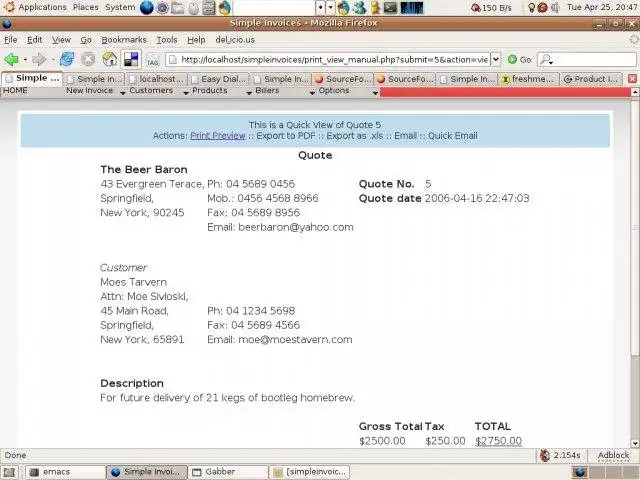Open the Print Preview link
This screenshot has height=480, width=640.
coord(218,136)
